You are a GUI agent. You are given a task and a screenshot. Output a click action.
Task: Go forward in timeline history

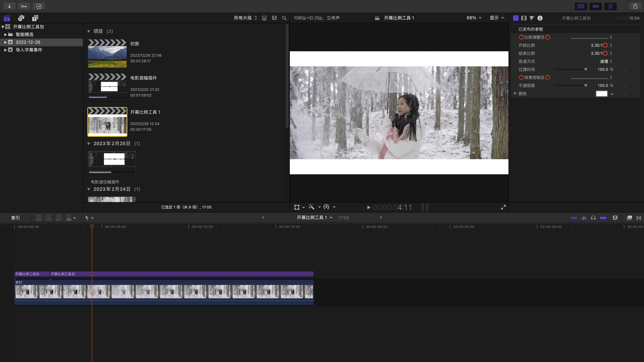click(x=381, y=218)
